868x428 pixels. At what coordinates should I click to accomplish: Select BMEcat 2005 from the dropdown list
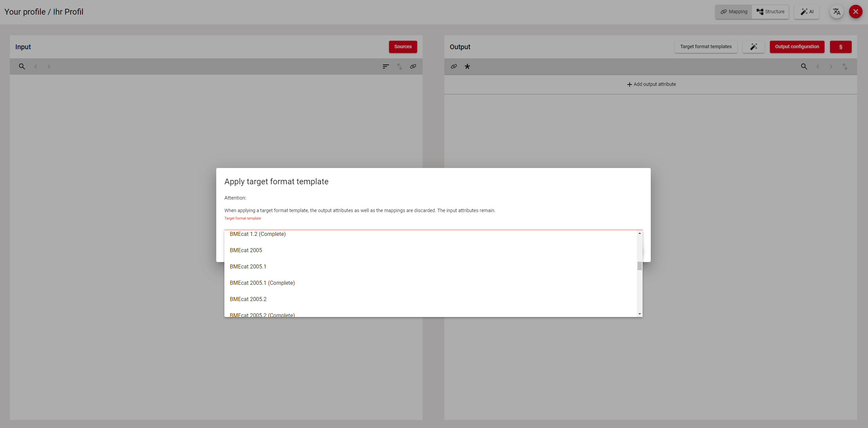coord(246,250)
